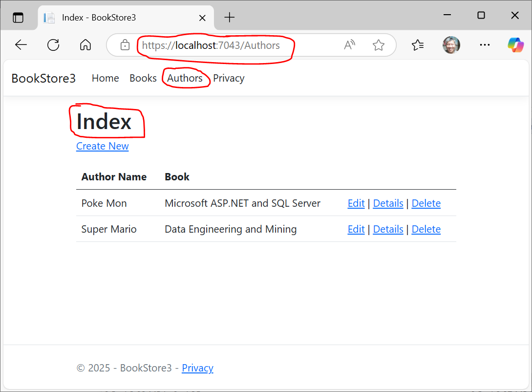Close the Index - BookStore3 tab
The image size is (532, 392).
tap(202, 18)
